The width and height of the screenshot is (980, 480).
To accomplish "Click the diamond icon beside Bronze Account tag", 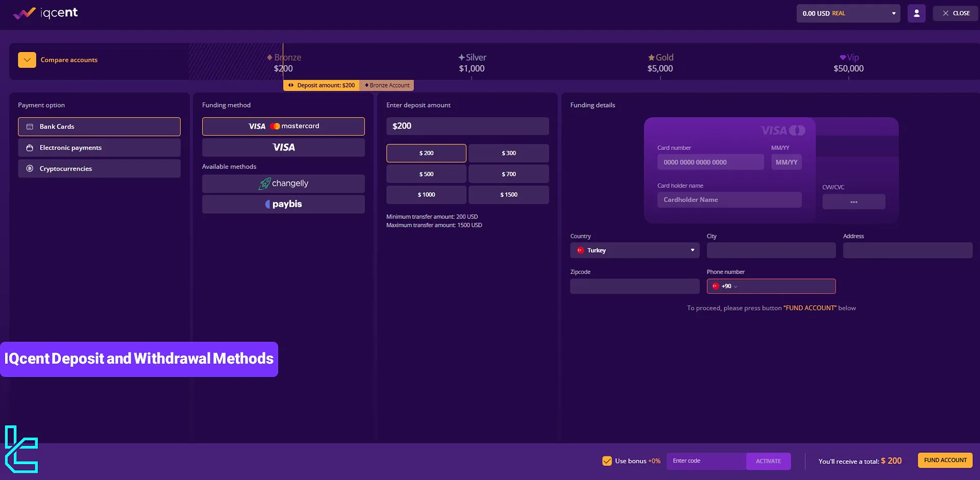I will pos(366,85).
